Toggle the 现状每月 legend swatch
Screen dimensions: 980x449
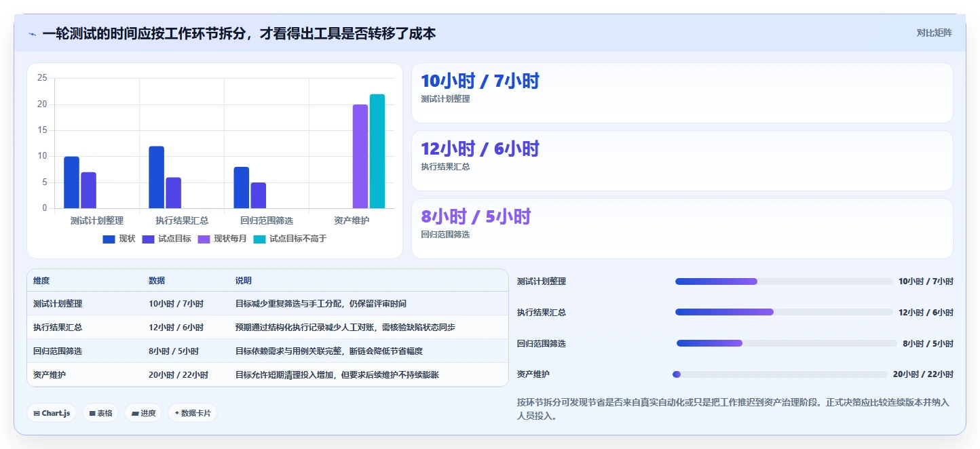[x=204, y=239]
